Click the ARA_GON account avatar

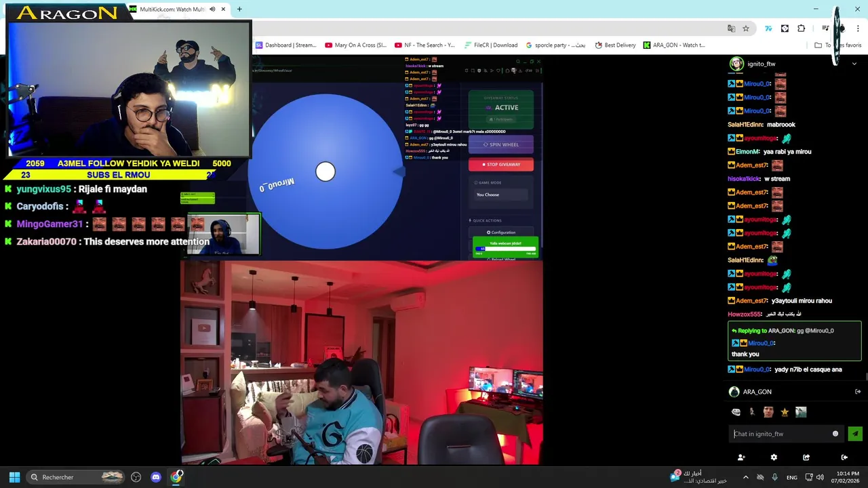point(734,392)
